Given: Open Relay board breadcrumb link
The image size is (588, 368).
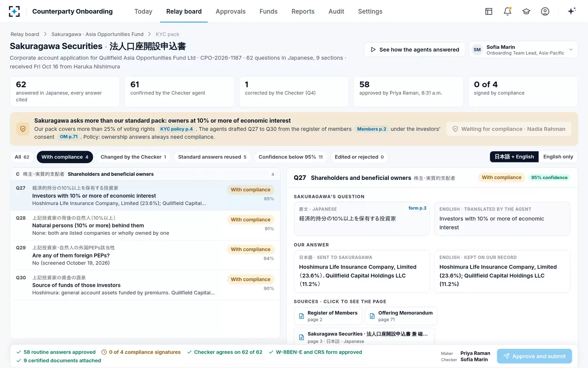Looking at the screenshot, I should pyautogui.click(x=25, y=34).
